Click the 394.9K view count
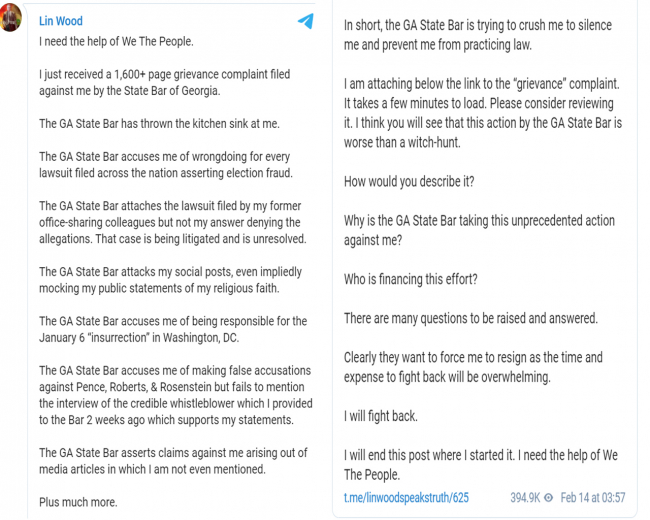650x520 pixels. 525,497
